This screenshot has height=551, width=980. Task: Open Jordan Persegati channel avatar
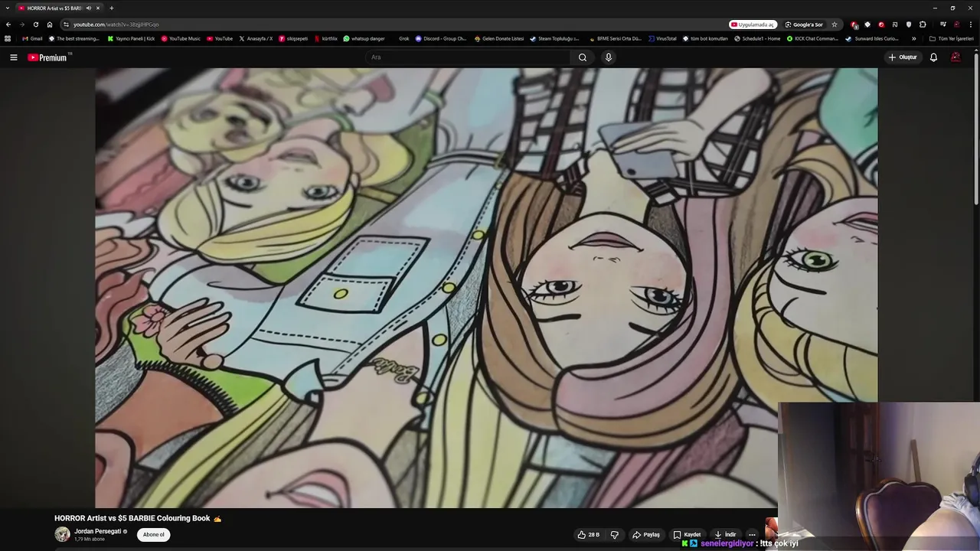coord(62,534)
